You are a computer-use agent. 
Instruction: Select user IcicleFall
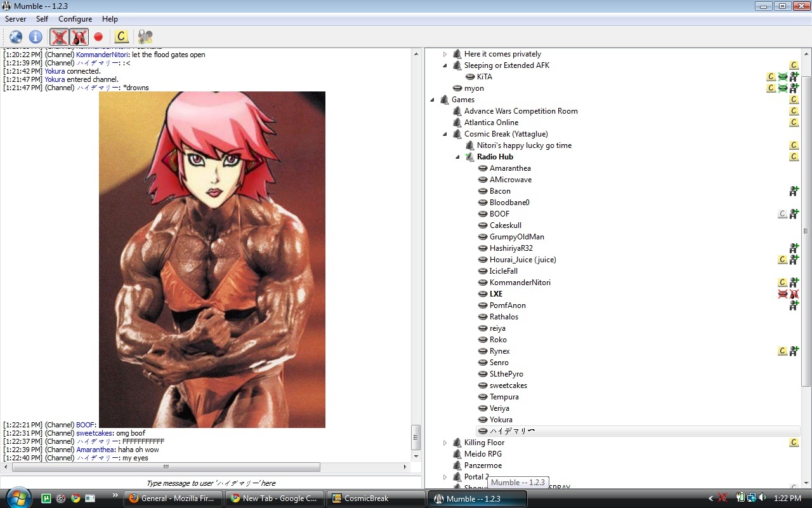[x=504, y=271]
